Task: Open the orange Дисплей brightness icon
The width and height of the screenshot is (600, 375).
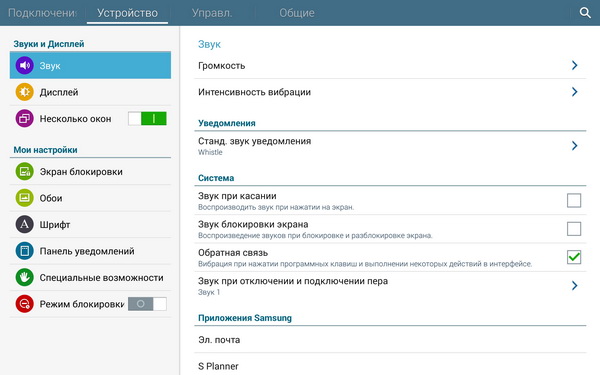Action: click(x=24, y=92)
